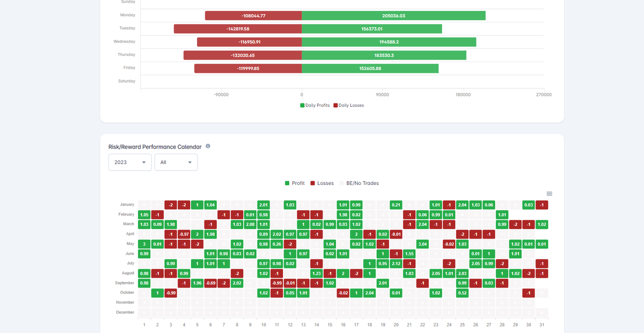Viewport: 644px width, 333px height.
Task: Click the December row label
Action: [x=126, y=312]
